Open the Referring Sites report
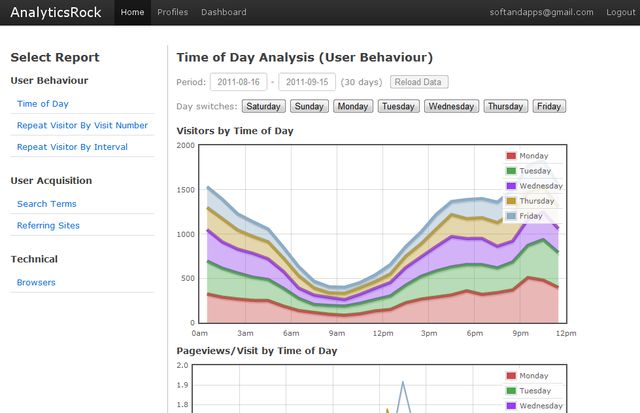The width and height of the screenshot is (640, 413). click(x=48, y=225)
